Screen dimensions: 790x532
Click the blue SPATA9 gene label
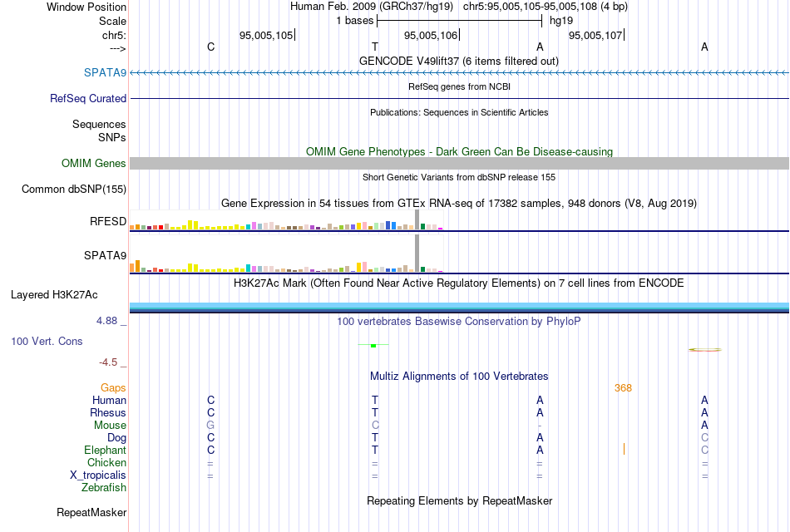coord(105,72)
